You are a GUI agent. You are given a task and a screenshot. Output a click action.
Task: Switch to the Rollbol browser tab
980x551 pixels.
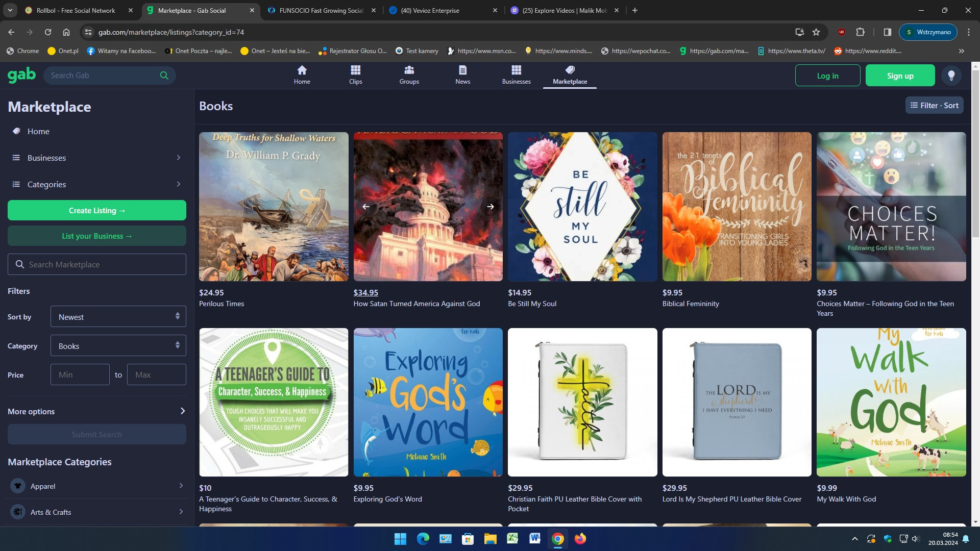tap(76, 10)
